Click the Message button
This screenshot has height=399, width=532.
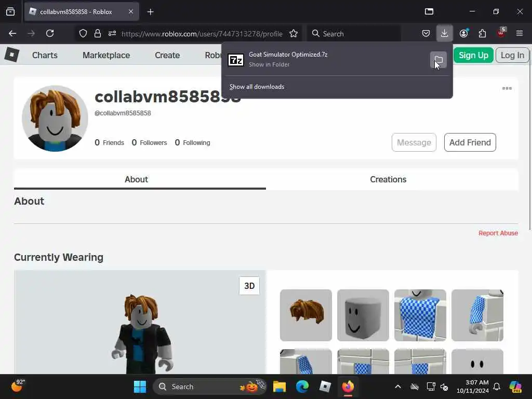pyautogui.click(x=414, y=142)
